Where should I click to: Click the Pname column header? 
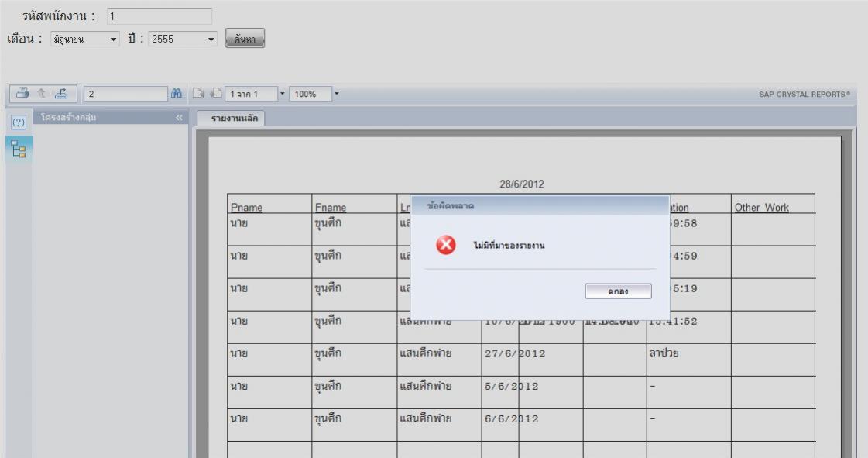pos(246,207)
